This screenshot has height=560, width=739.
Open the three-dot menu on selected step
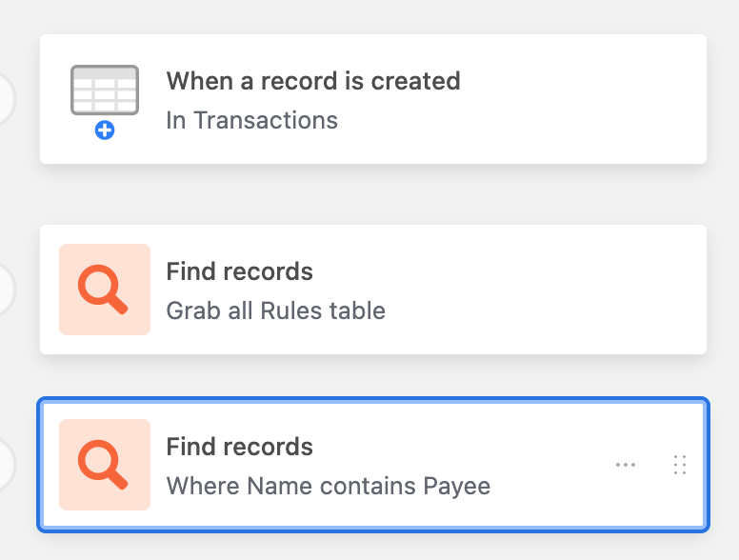tap(626, 465)
